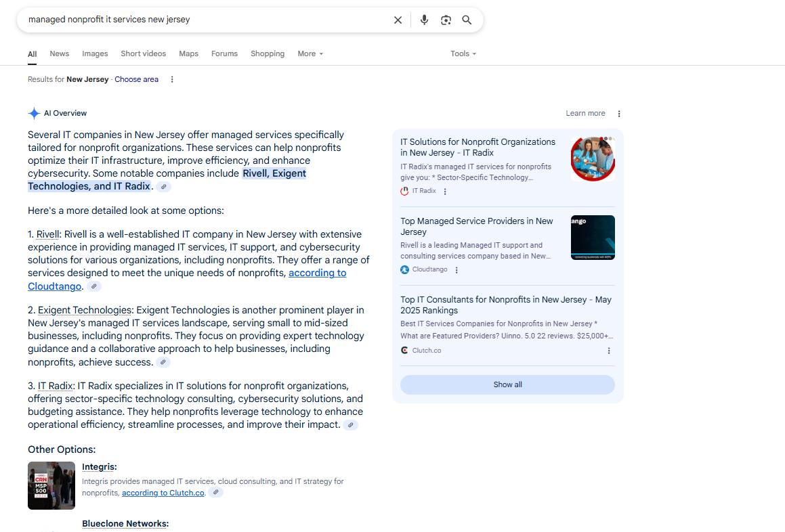This screenshot has width=785, height=532.
Task: Switch to the Maps tab
Action: (189, 53)
